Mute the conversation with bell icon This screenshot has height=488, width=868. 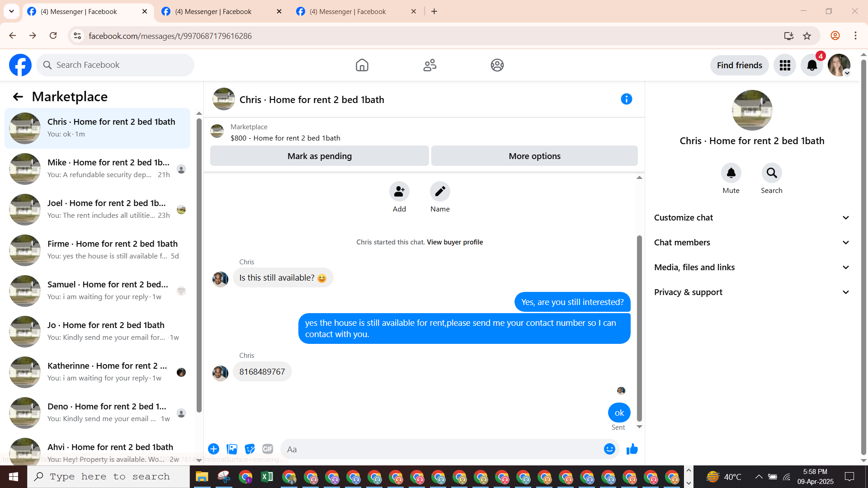[731, 173]
